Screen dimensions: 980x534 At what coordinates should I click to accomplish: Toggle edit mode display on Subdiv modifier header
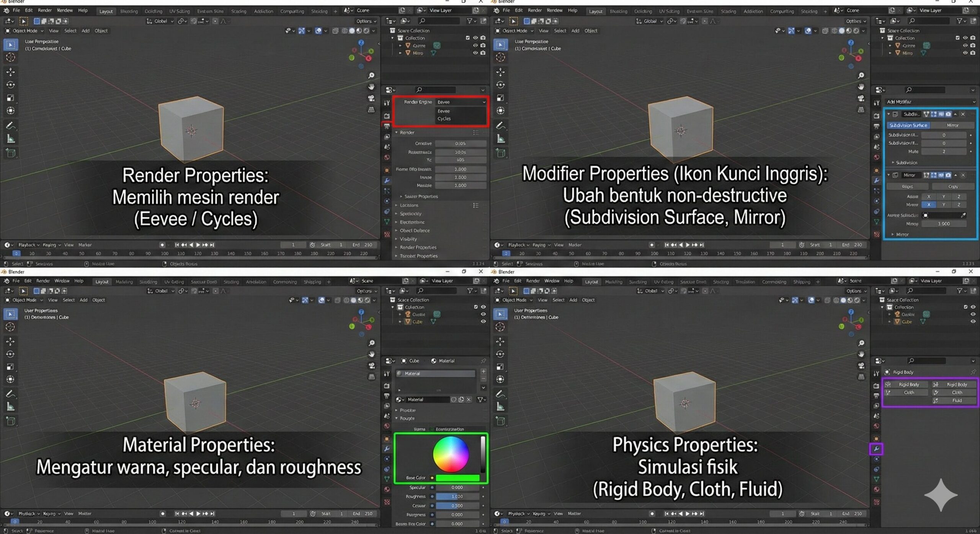(x=934, y=114)
